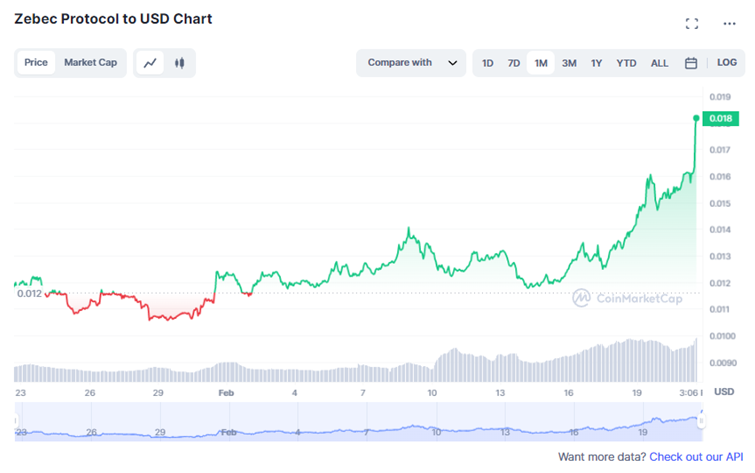The image size is (755, 473).
Task: Switch to candlestick chart view
Action: (180, 63)
